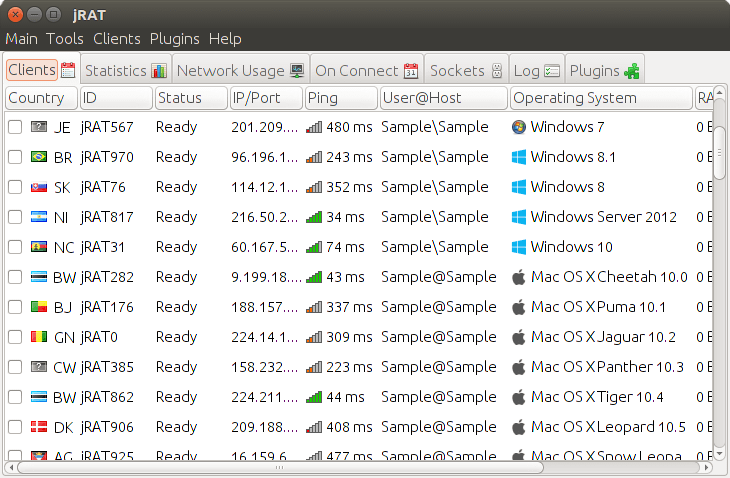
Task: Click the Slovakia flag icon for jRAT76
Action: pos(39,187)
